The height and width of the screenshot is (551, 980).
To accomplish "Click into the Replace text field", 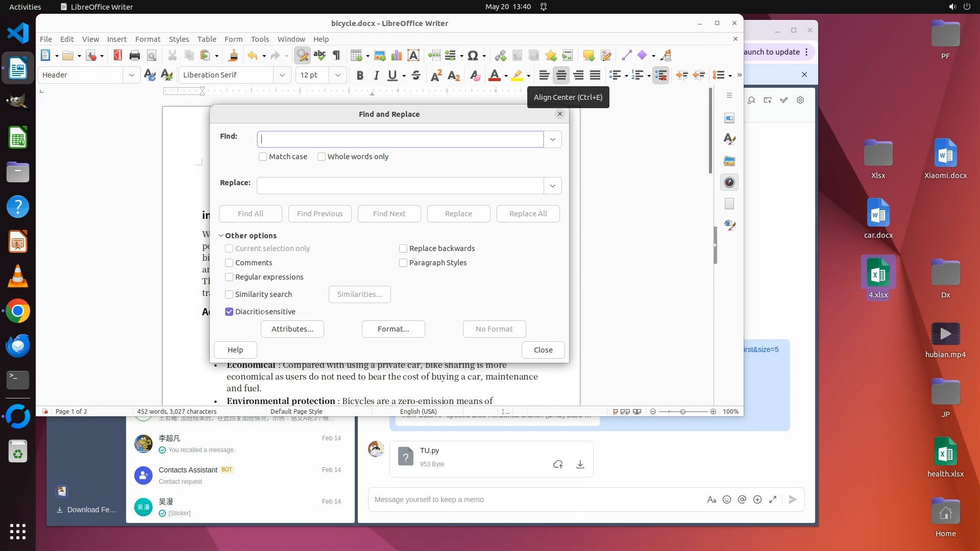I will pyautogui.click(x=400, y=186).
